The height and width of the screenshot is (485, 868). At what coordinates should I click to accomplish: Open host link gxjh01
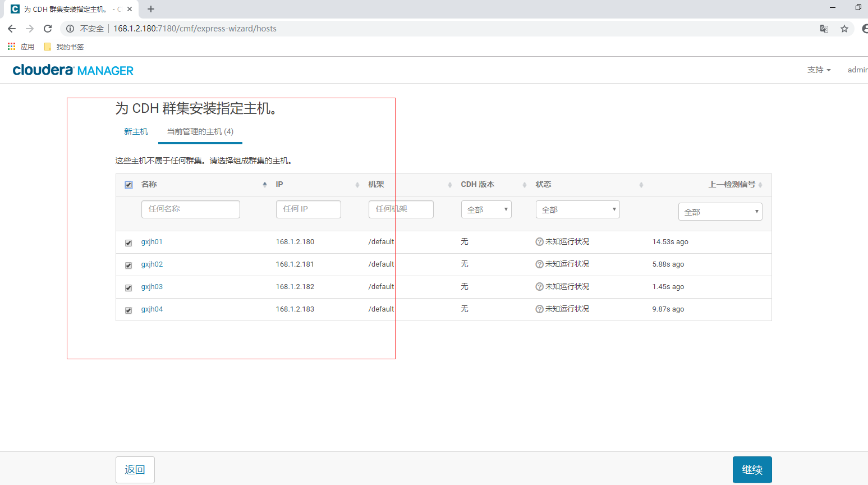(x=152, y=242)
